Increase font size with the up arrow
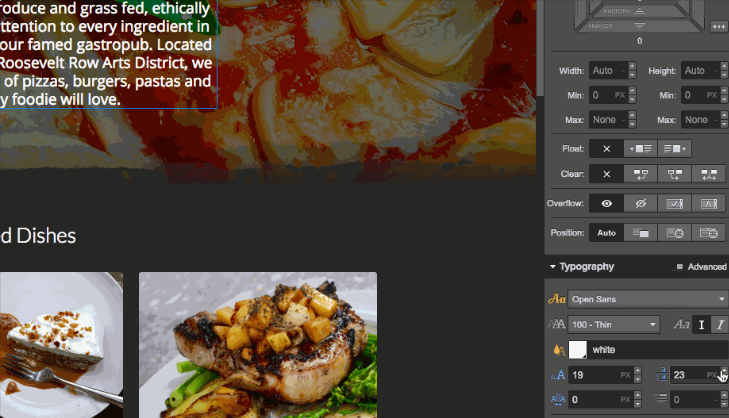 click(637, 371)
